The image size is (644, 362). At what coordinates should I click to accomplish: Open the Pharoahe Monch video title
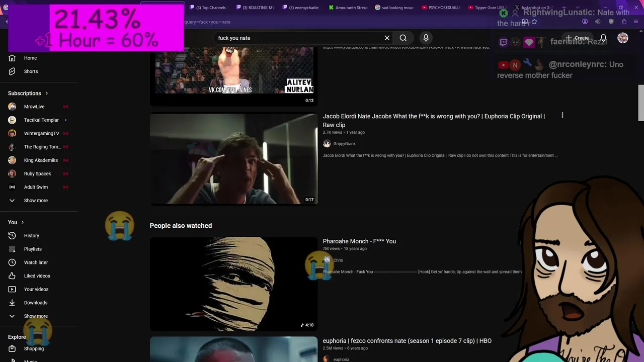[359, 241]
